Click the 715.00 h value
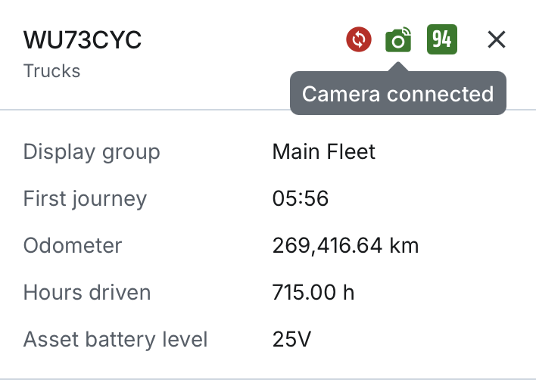Image resolution: width=536 pixels, height=392 pixels. tap(313, 292)
